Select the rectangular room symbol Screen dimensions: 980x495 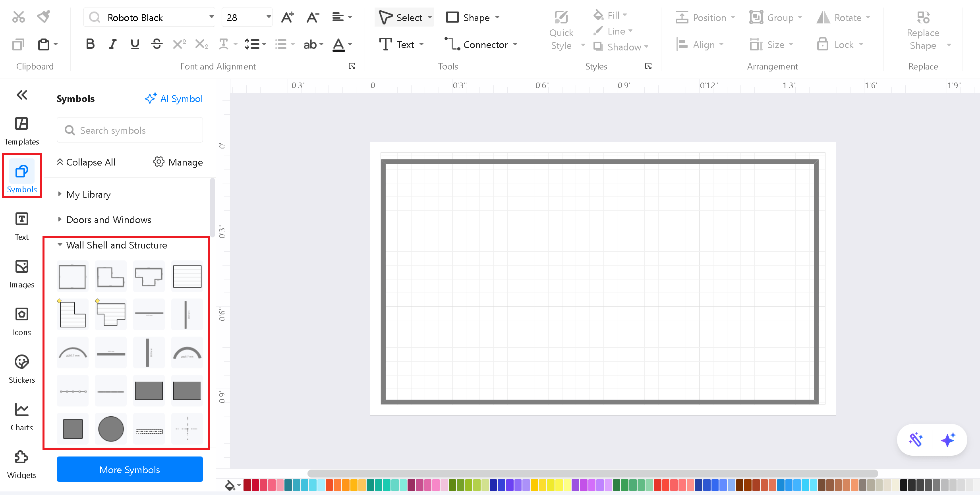pos(72,276)
